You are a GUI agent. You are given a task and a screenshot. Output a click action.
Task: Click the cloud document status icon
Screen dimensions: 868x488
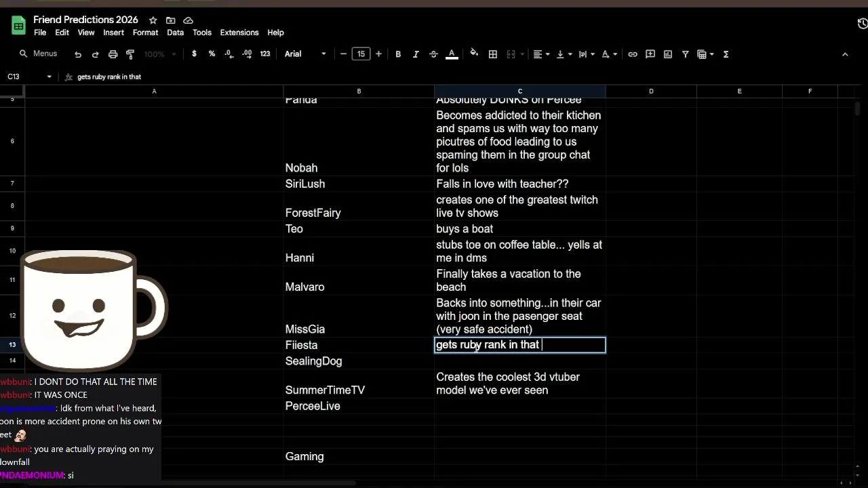point(188,20)
